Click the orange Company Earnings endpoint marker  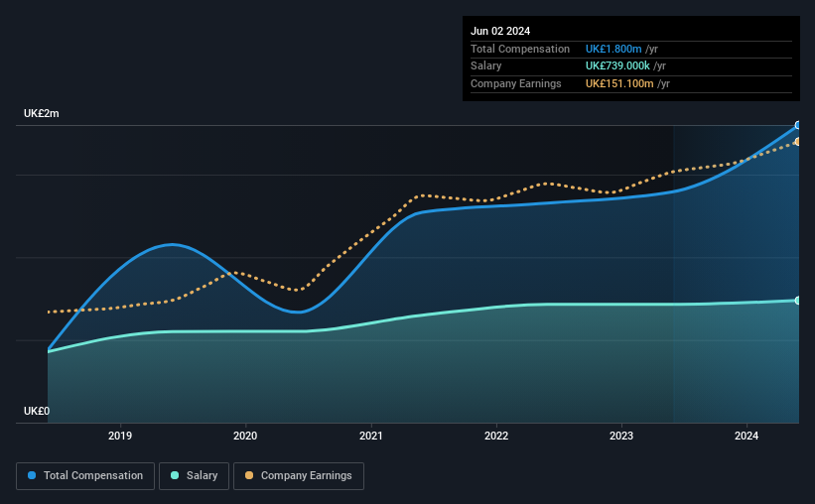(798, 142)
